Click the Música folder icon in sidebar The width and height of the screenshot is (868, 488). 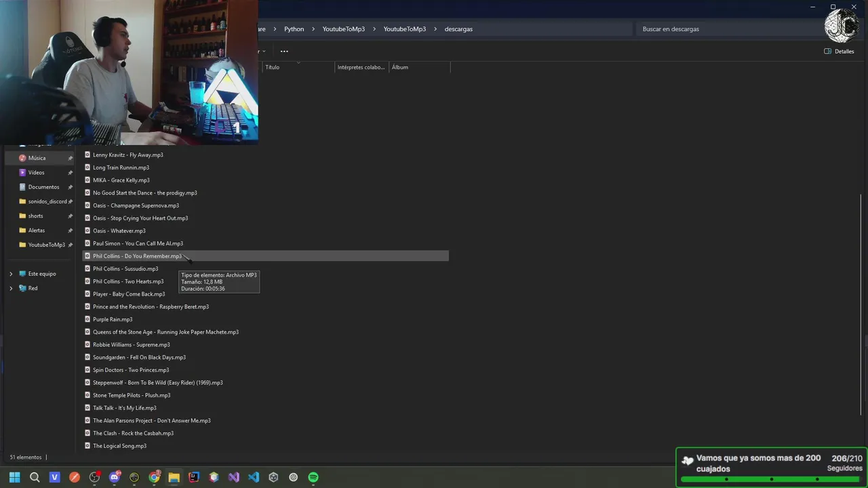22,158
